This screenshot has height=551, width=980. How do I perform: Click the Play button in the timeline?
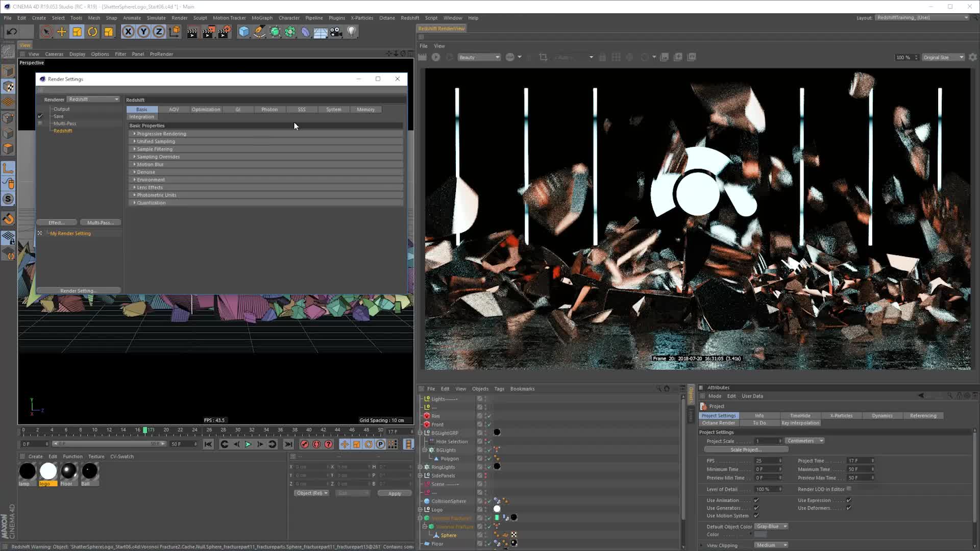[248, 444]
